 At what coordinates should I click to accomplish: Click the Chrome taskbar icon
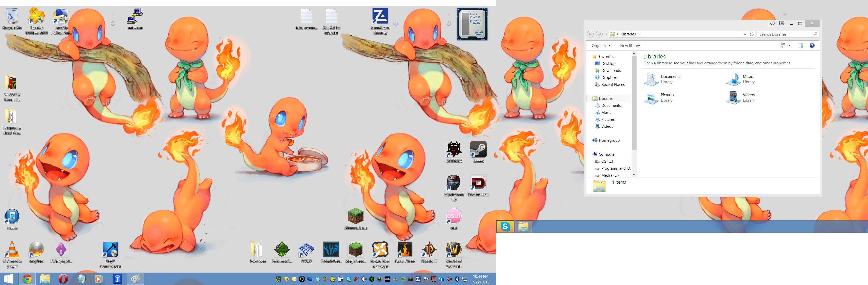[27, 279]
